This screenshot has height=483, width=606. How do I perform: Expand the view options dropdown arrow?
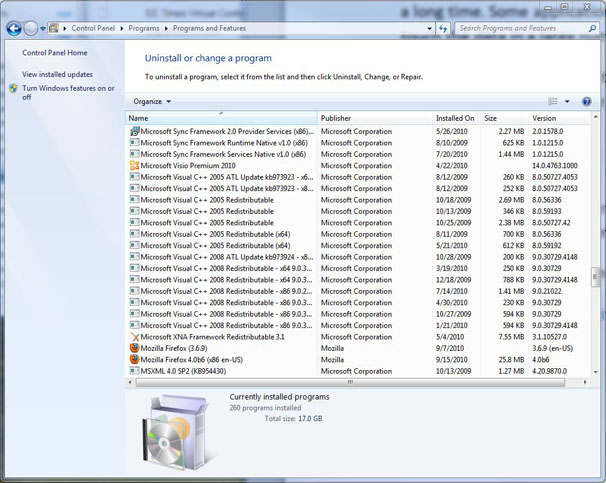click(567, 101)
